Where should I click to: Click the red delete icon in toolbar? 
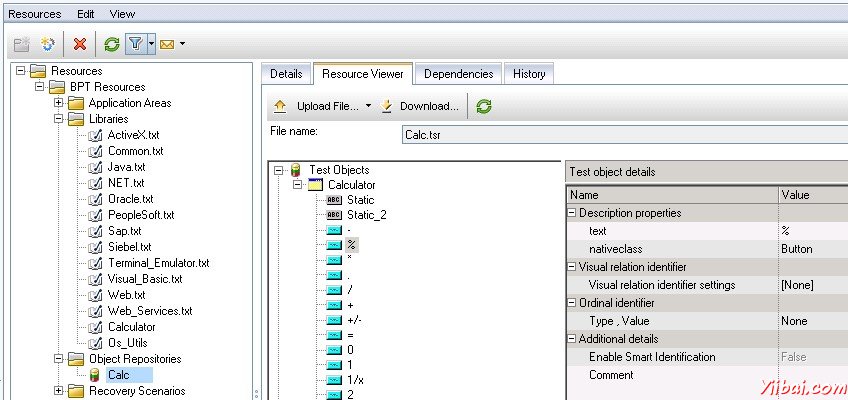point(79,44)
